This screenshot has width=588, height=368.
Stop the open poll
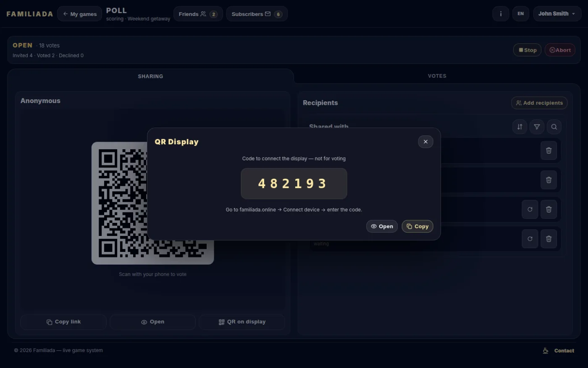tap(528, 50)
